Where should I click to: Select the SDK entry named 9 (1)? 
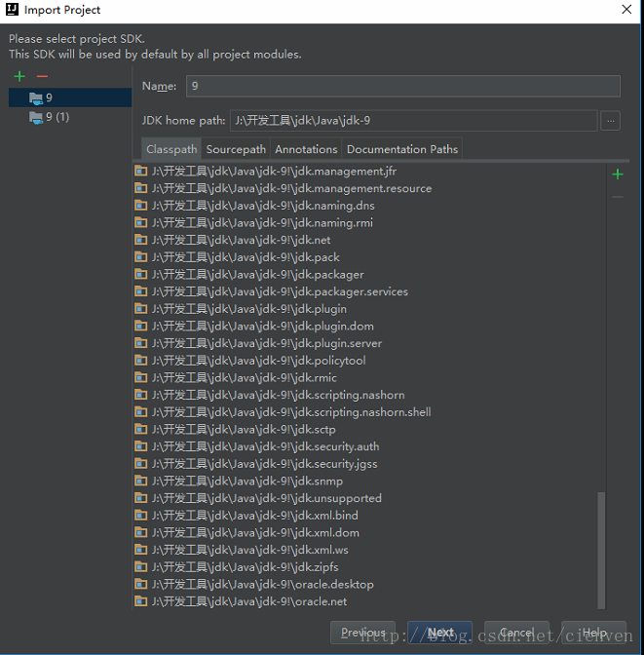point(70,117)
